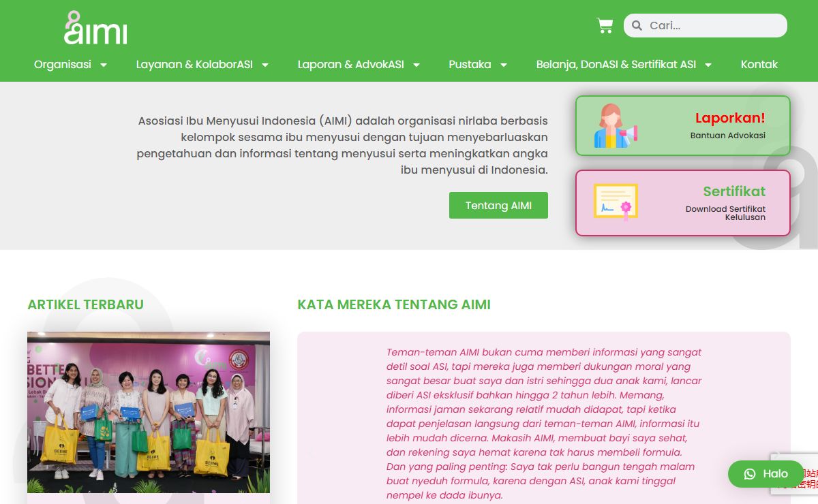Expand the Pustaka dropdown arrow

pyautogui.click(x=504, y=65)
